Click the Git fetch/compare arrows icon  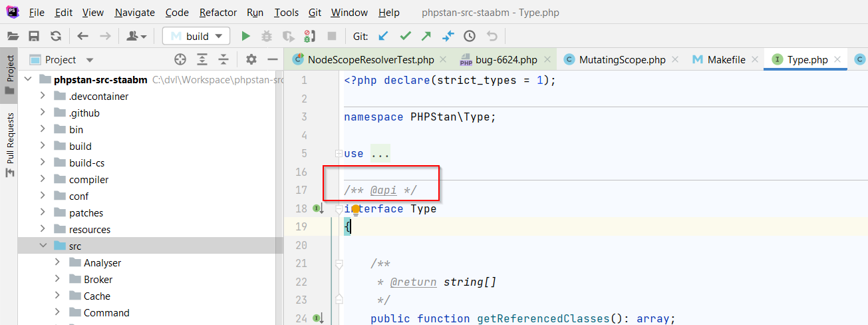point(448,36)
